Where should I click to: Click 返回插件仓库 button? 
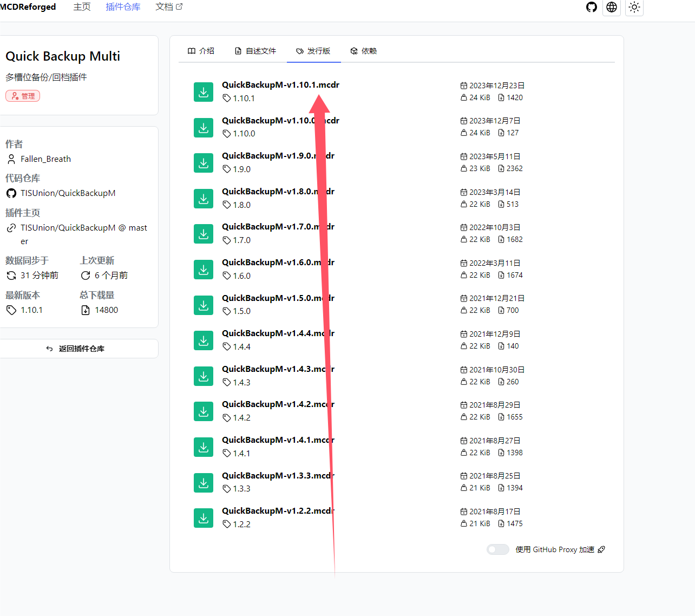pos(79,349)
